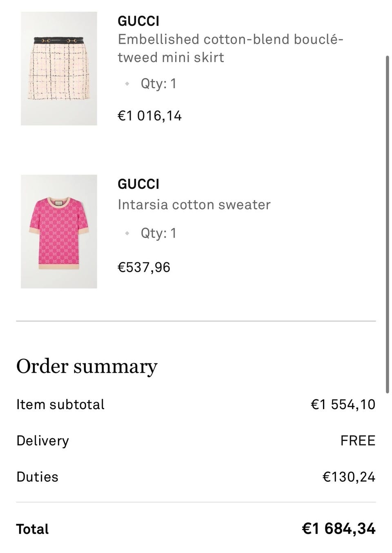The image size is (392, 553).
Task: Click the GUCCI brand above the sweater
Action: click(x=138, y=184)
